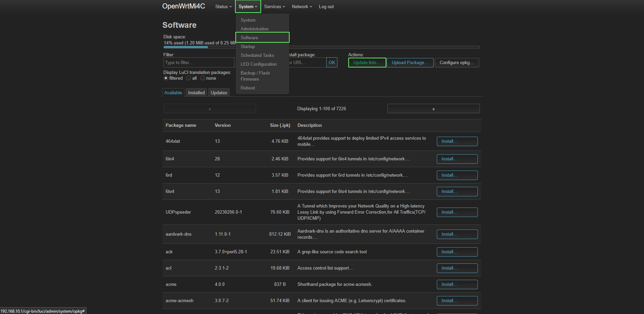Install the acme-acmesh package
Screen dimensions: 644x314
(457, 300)
